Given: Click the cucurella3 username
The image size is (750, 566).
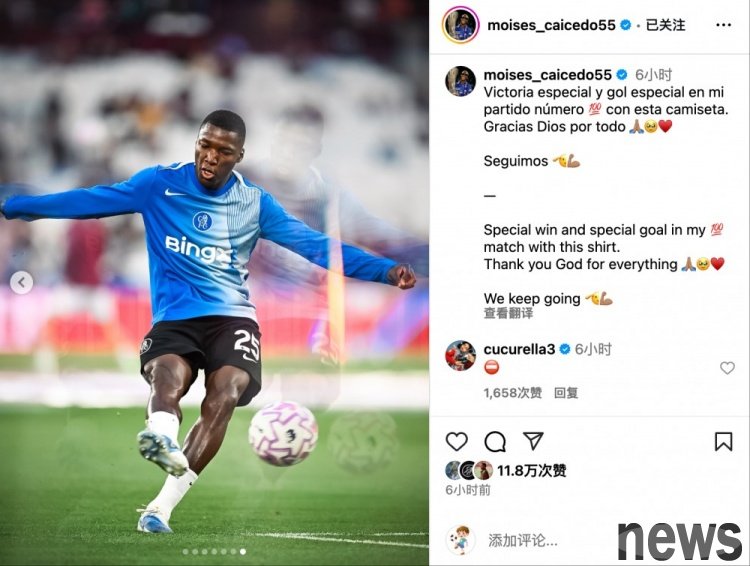Looking at the screenshot, I should coord(519,349).
